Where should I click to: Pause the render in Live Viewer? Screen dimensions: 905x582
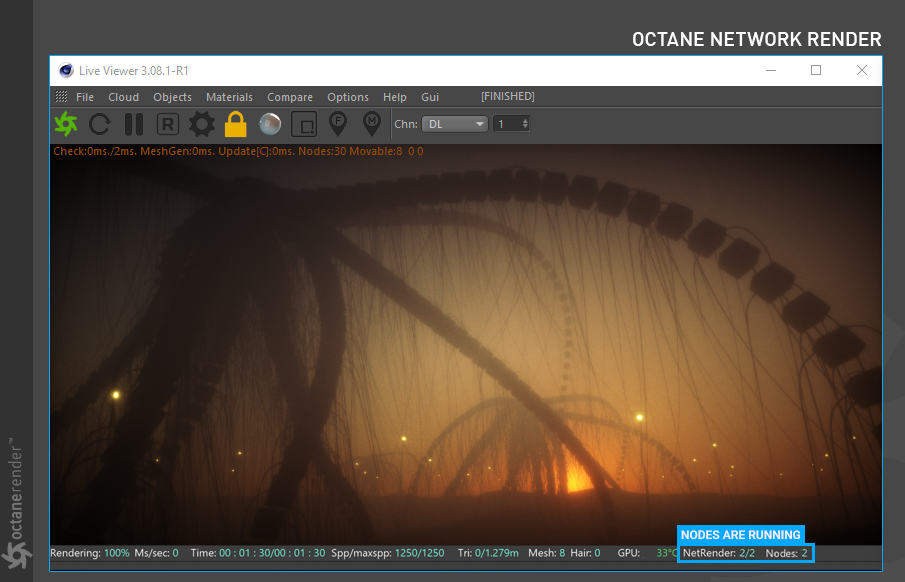134,124
